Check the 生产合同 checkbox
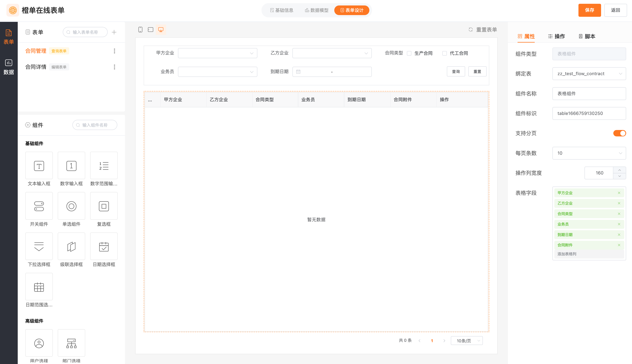The image size is (632, 364). [409, 53]
